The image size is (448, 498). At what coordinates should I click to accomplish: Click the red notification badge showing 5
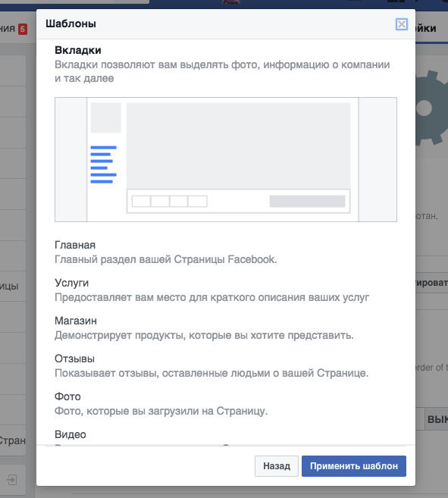tap(23, 30)
